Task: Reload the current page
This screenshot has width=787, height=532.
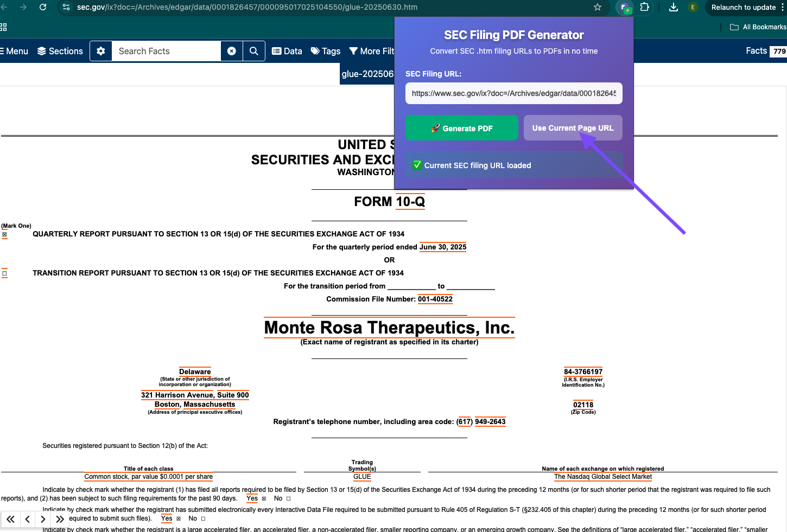Action: (43, 7)
